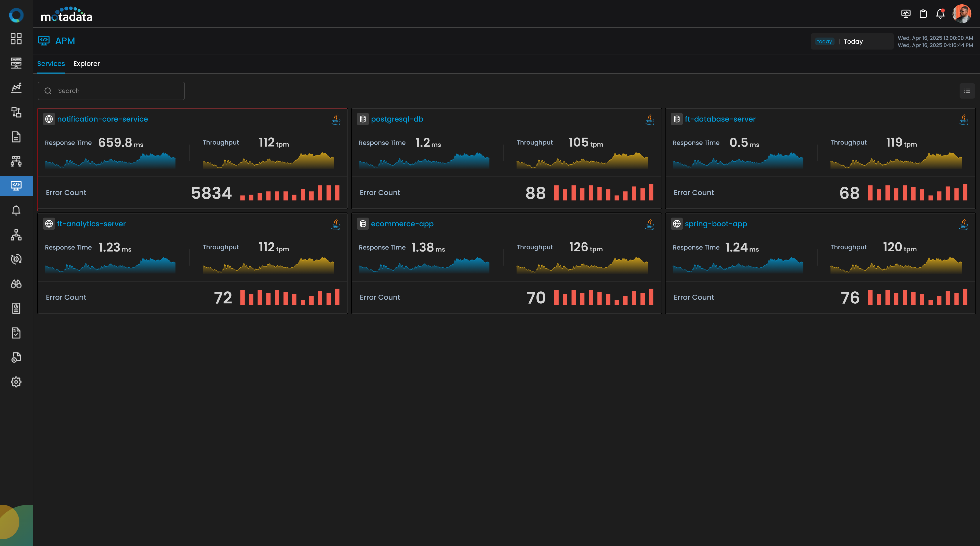Click the binoculars icon in sidebar
Screen dimensions: 980x546
tap(16, 284)
